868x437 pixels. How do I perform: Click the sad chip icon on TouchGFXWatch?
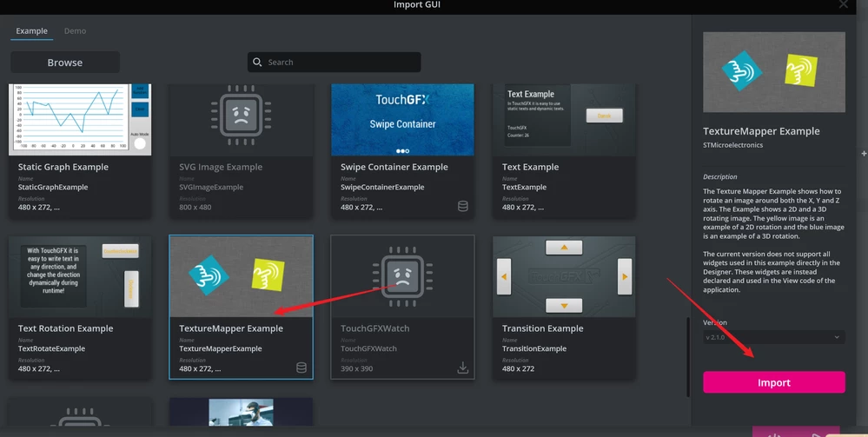coord(401,276)
